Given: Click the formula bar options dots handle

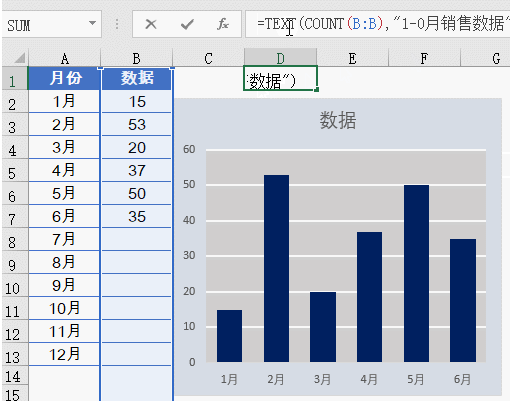Looking at the screenshot, I should click(x=117, y=24).
